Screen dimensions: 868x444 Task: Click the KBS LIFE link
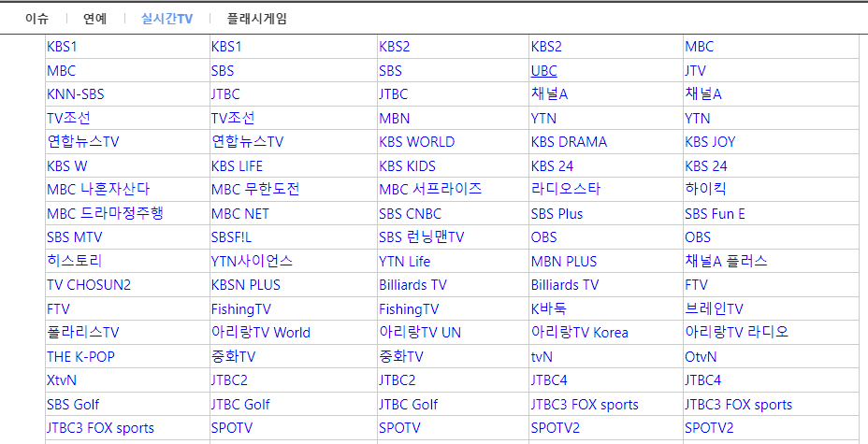point(237,165)
